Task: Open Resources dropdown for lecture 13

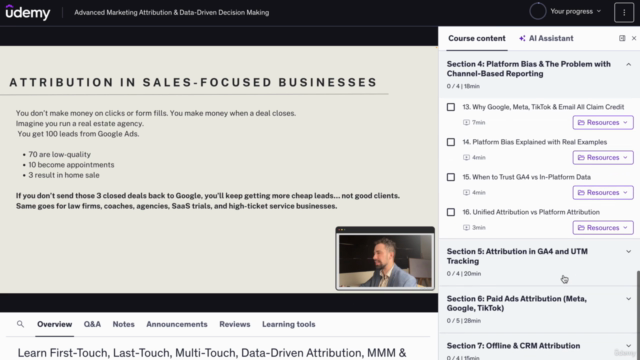Action: (603, 122)
